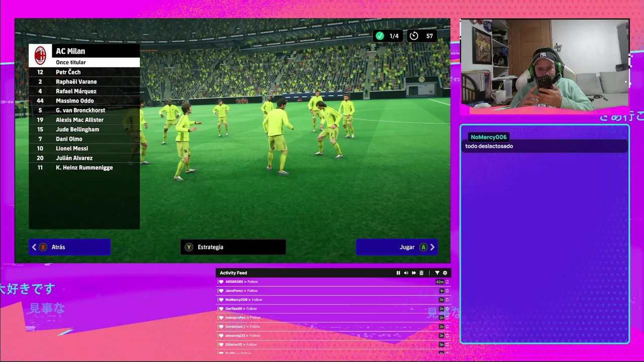Image resolution: width=644 pixels, height=362 pixels.
Task: Replay the Eltierno10 follow alert
Action: click(x=447, y=345)
